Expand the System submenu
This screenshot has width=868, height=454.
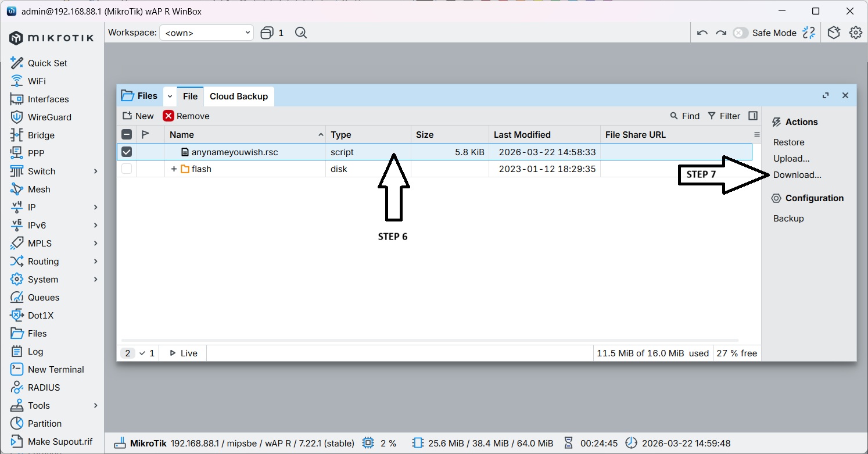point(96,279)
